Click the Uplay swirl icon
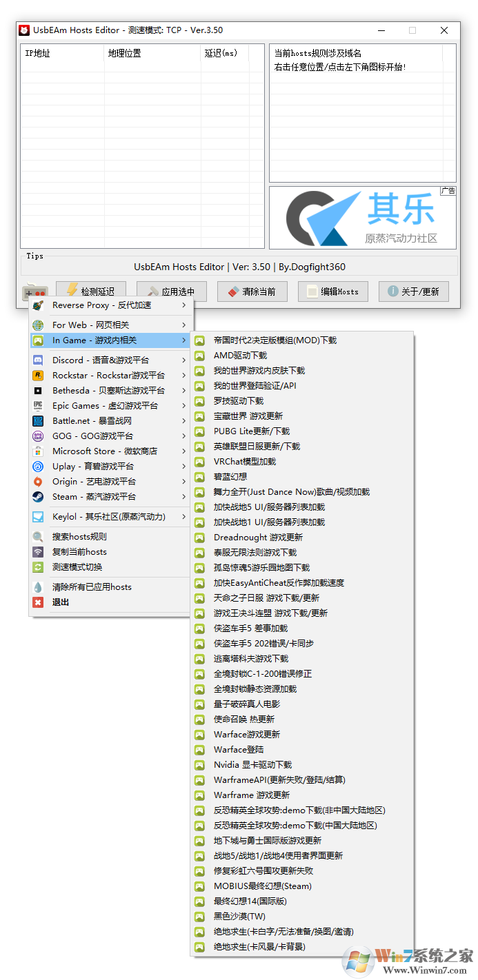The width and height of the screenshot is (478, 980). (38, 466)
